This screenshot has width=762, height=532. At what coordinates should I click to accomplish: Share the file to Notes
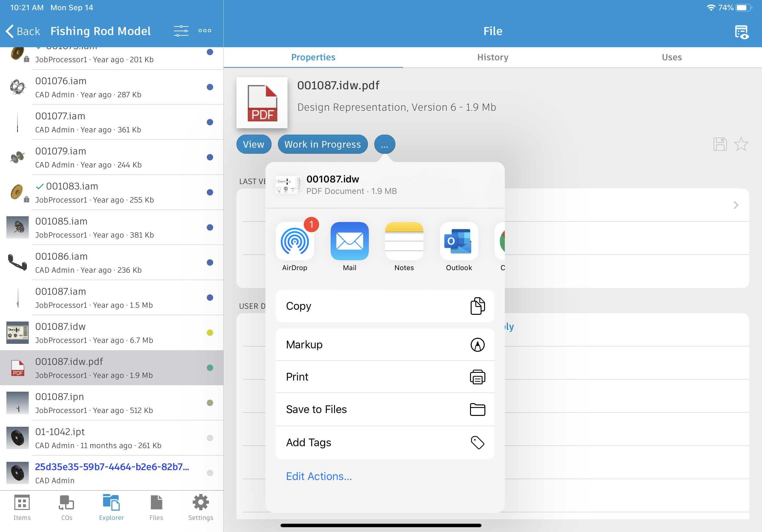tap(404, 242)
